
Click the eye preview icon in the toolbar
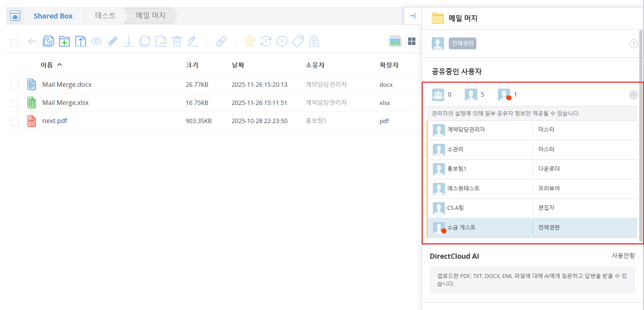(97, 41)
